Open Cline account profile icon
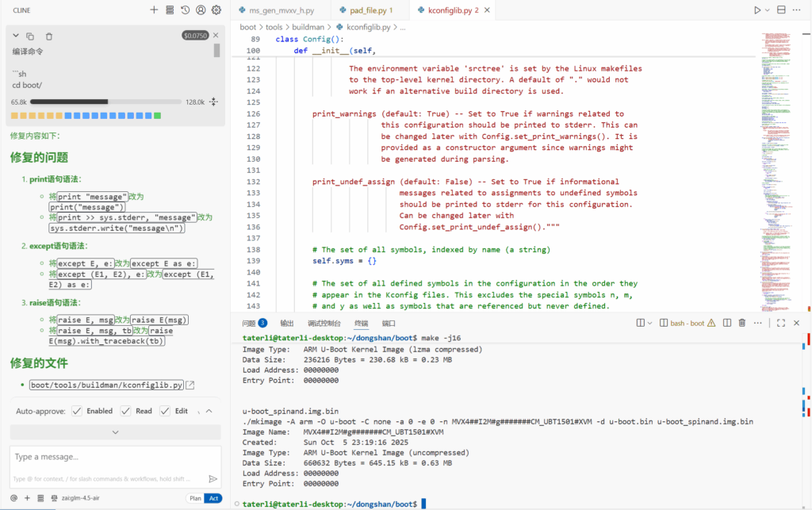 201,10
